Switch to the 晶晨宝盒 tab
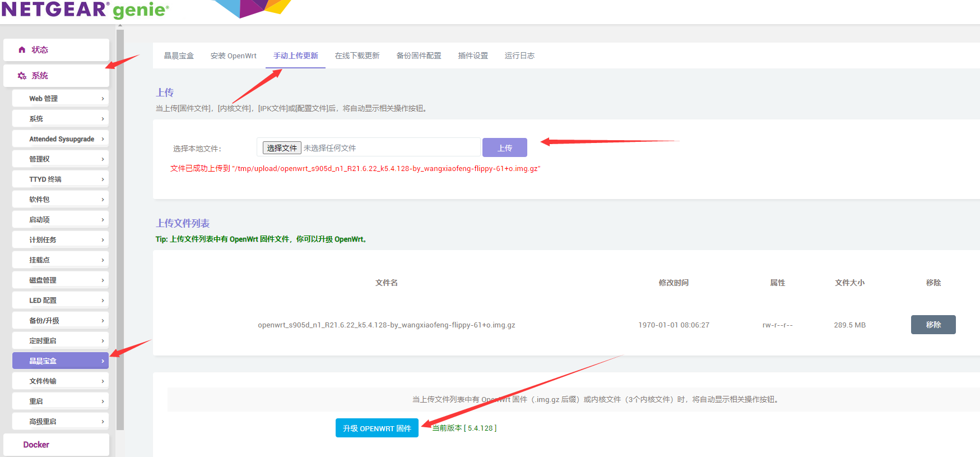The width and height of the screenshot is (980, 457). (179, 56)
